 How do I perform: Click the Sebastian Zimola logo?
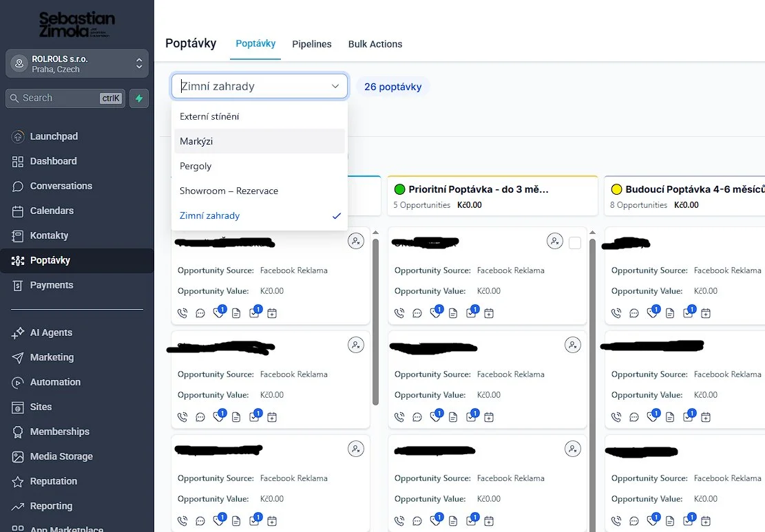click(77, 24)
